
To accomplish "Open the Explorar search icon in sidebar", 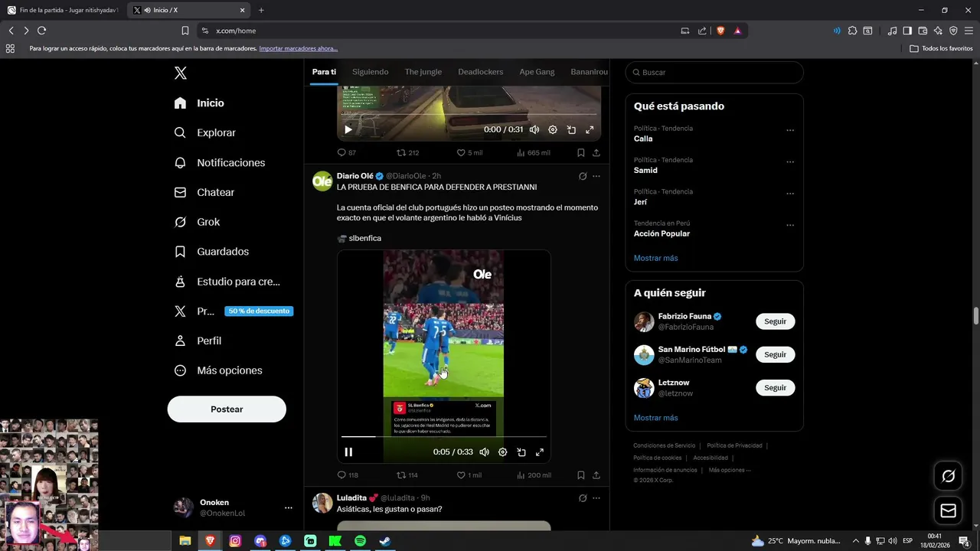I will [x=180, y=132].
